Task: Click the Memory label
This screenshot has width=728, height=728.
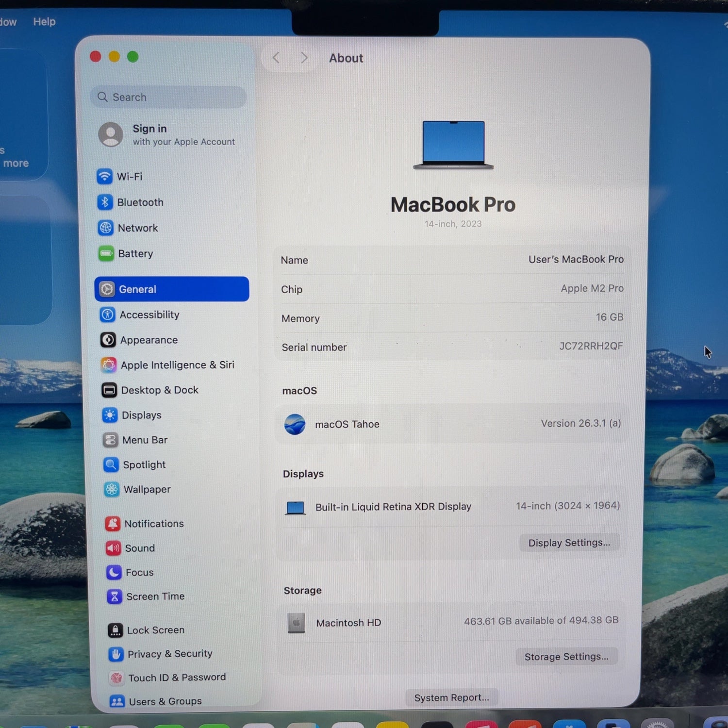Action: (x=300, y=319)
